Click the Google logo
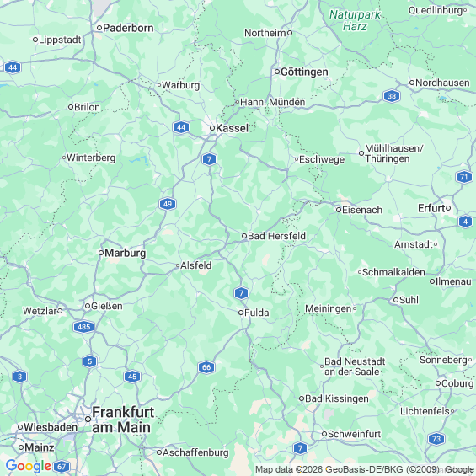 click(x=29, y=466)
